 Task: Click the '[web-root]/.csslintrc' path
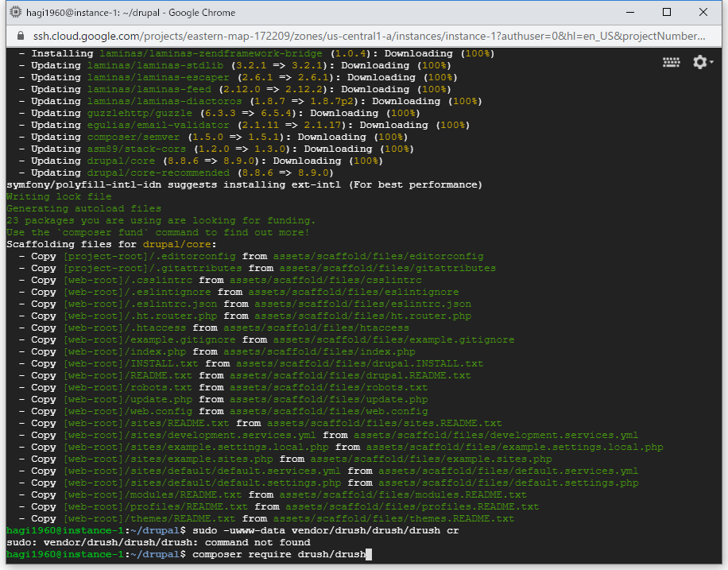point(128,280)
